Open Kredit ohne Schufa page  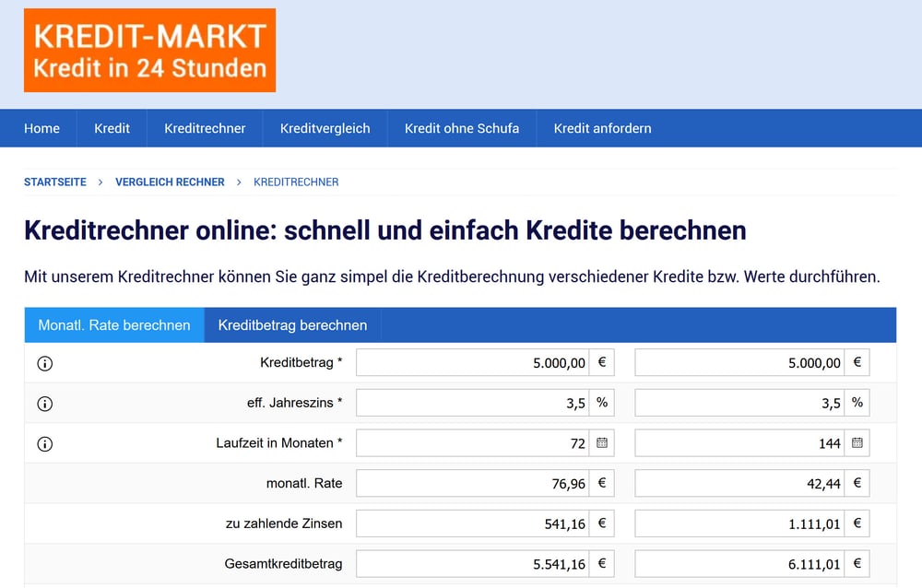coord(462,128)
